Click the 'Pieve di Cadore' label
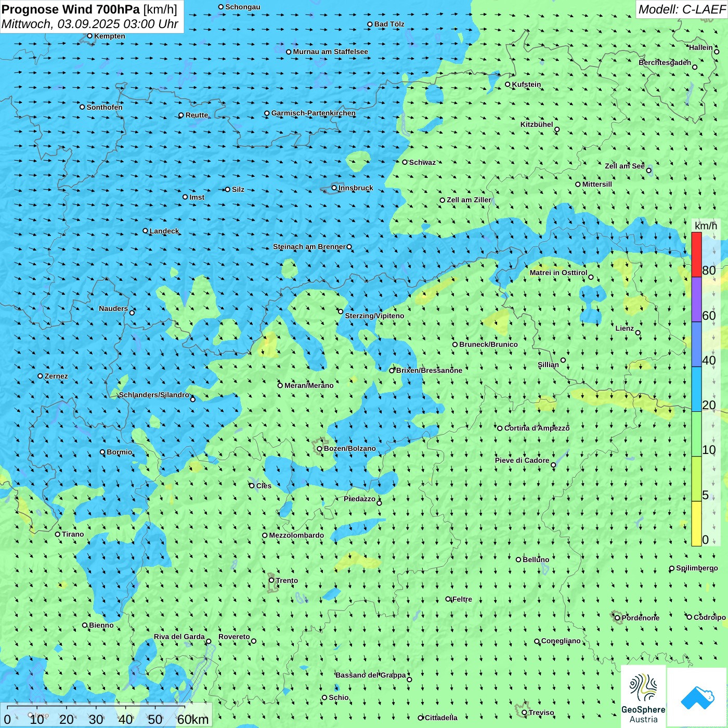 [x=522, y=460]
